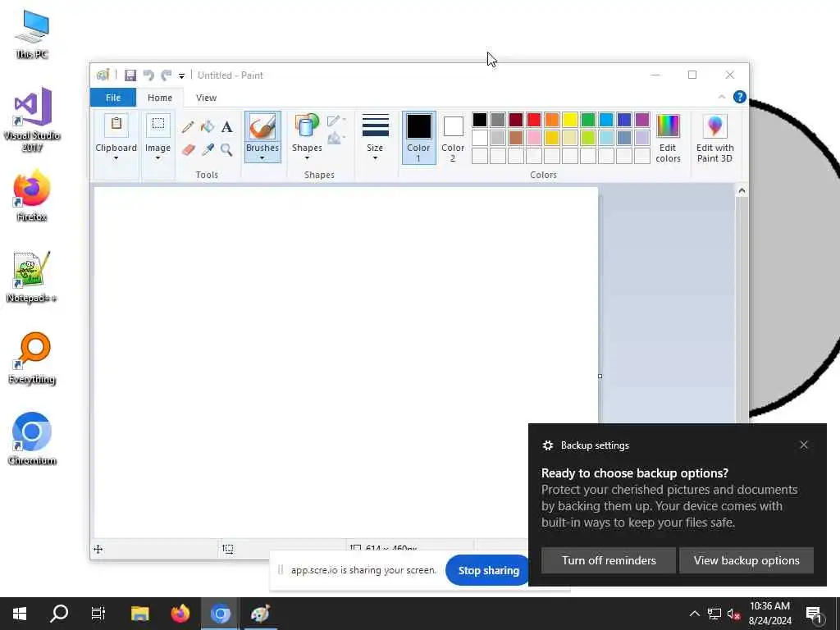
Task: Open the Shape fill option
Action: pyautogui.click(x=336, y=139)
